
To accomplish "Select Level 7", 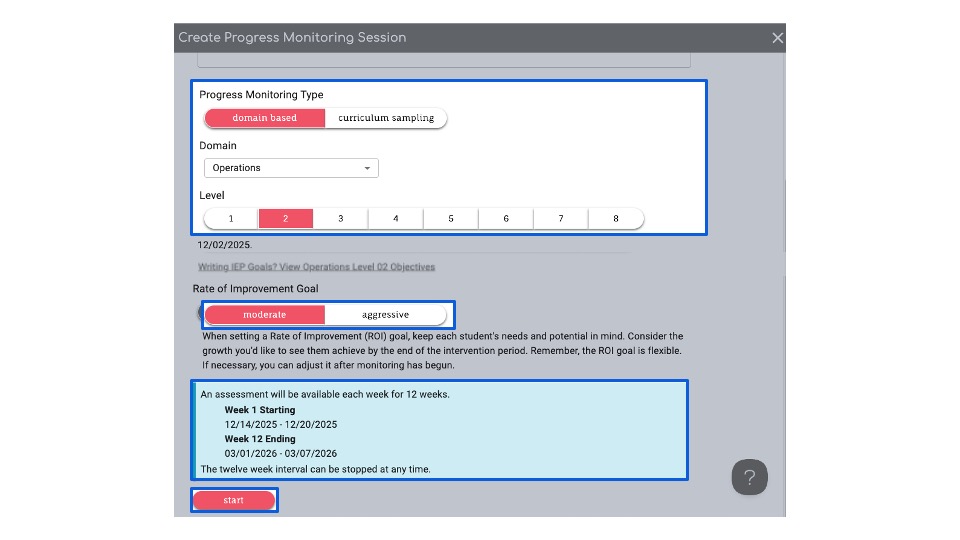I will (x=561, y=219).
